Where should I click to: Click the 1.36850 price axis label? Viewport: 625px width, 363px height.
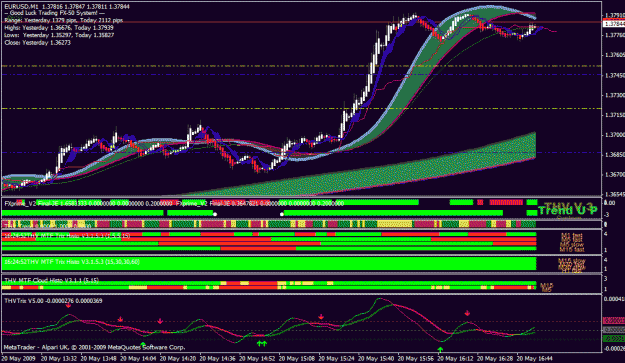click(x=615, y=155)
